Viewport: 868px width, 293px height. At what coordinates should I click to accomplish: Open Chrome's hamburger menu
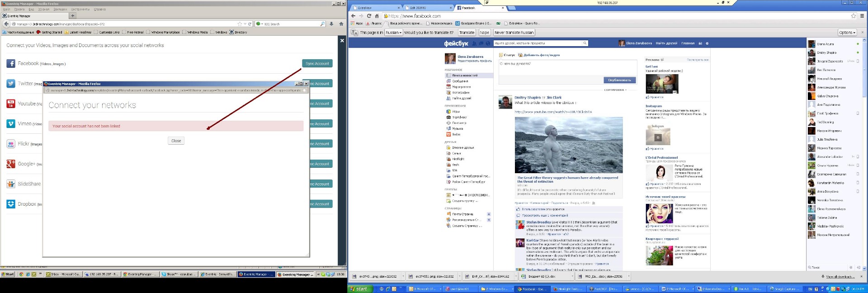(x=862, y=16)
